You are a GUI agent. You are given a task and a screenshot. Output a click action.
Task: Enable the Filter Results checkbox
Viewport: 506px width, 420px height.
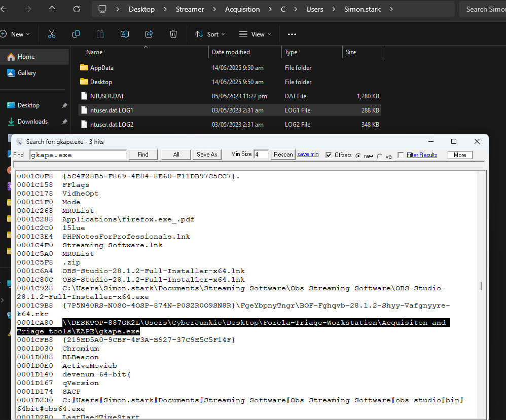pyautogui.click(x=401, y=155)
